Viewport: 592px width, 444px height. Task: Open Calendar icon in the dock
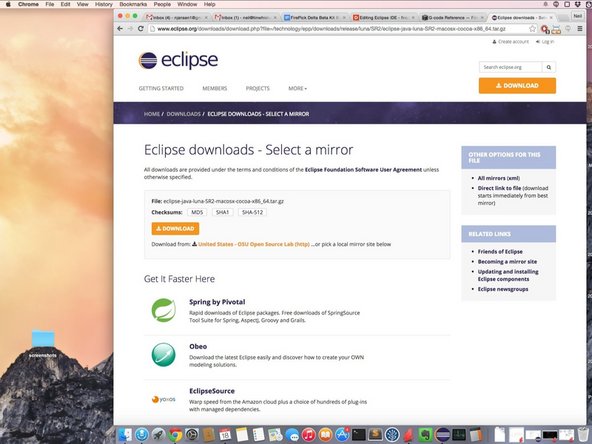tap(225, 435)
